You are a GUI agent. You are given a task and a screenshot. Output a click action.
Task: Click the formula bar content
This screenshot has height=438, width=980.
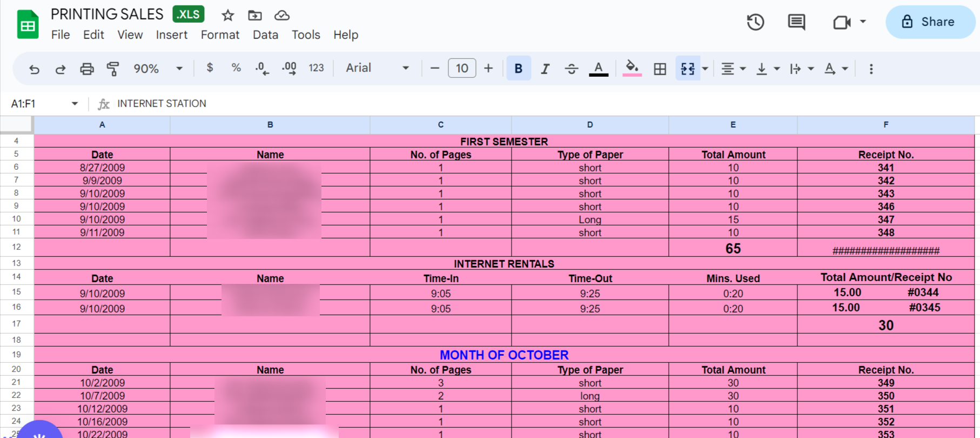click(162, 103)
